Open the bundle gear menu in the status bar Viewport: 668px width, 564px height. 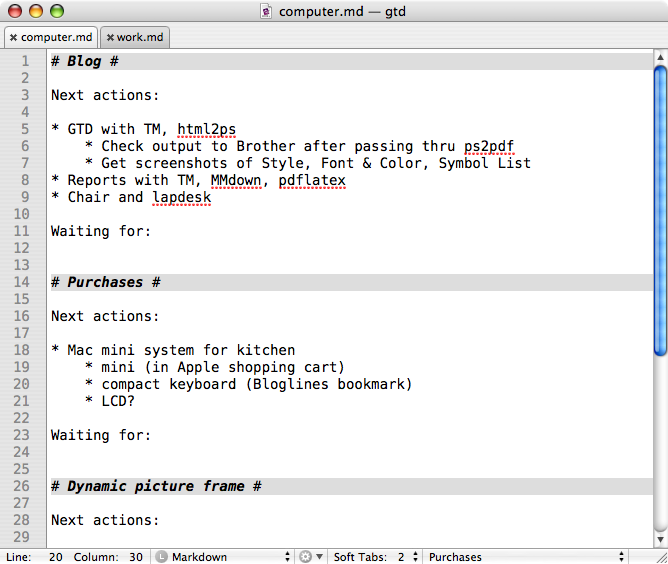click(x=311, y=557)
